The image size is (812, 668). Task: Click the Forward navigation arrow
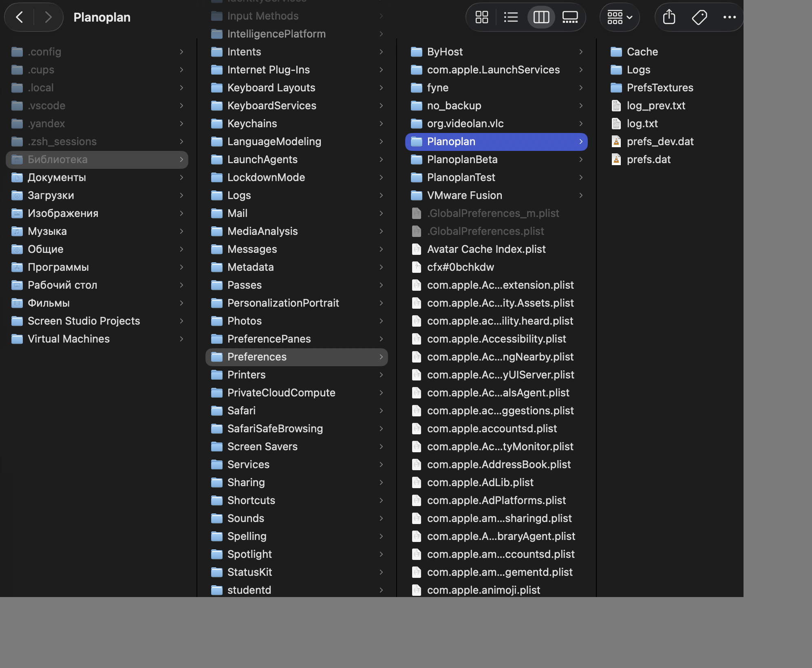pyautogui.click(x=49, y=17)
